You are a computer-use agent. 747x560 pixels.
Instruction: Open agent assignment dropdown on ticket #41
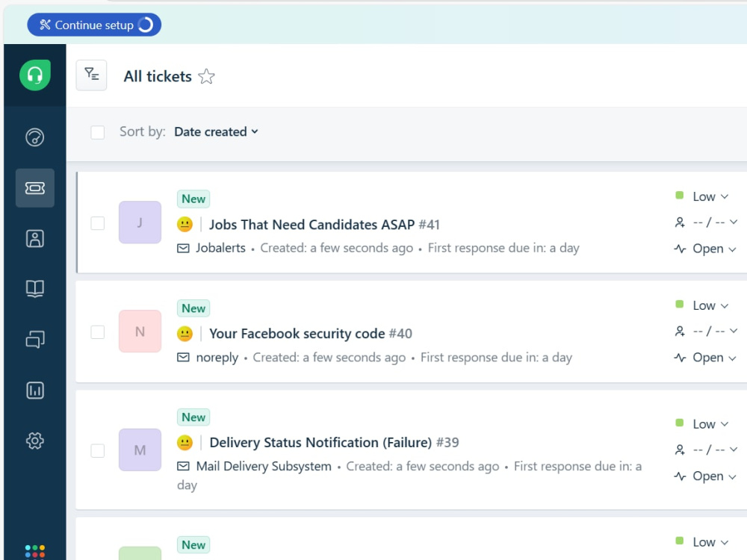715,223
